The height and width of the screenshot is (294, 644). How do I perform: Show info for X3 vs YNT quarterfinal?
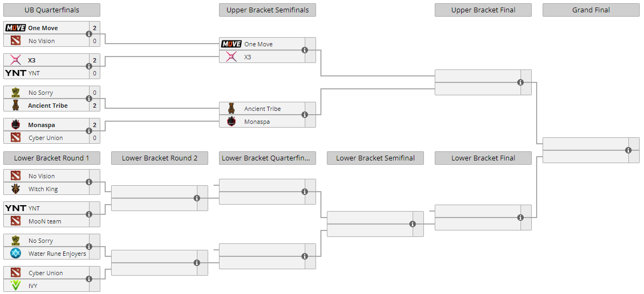pyautogui.click(x=89, y=66)
